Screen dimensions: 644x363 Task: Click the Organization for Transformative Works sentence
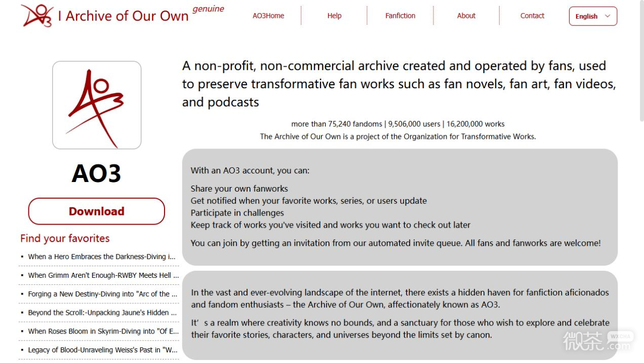pos(398,136)
